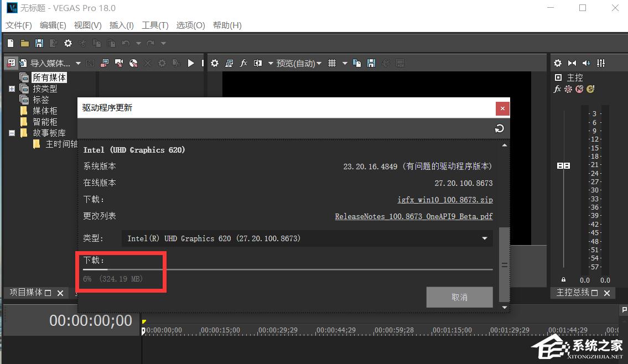Toggle the split-screen view icon
This screenshot has height=364, width=628.
click(258, 63)
